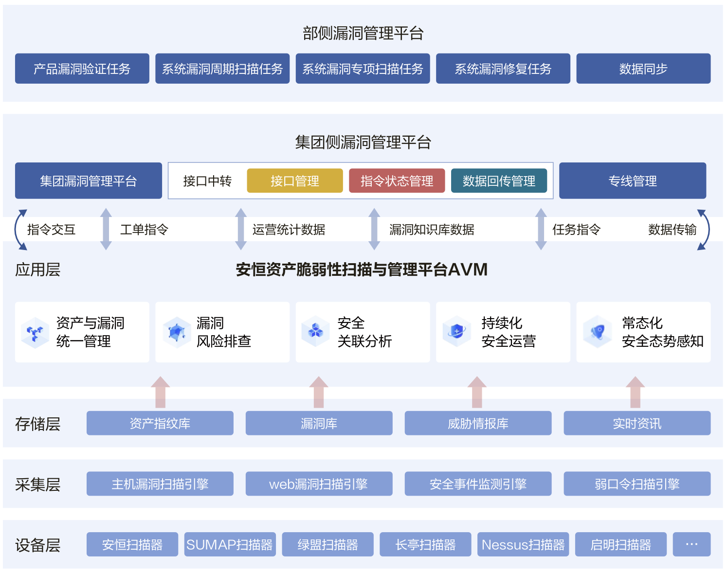Expand the ellipsis in 设备层 row
Image resolution: width=728 pixels, height=574 pixels.
pos(693,544)
